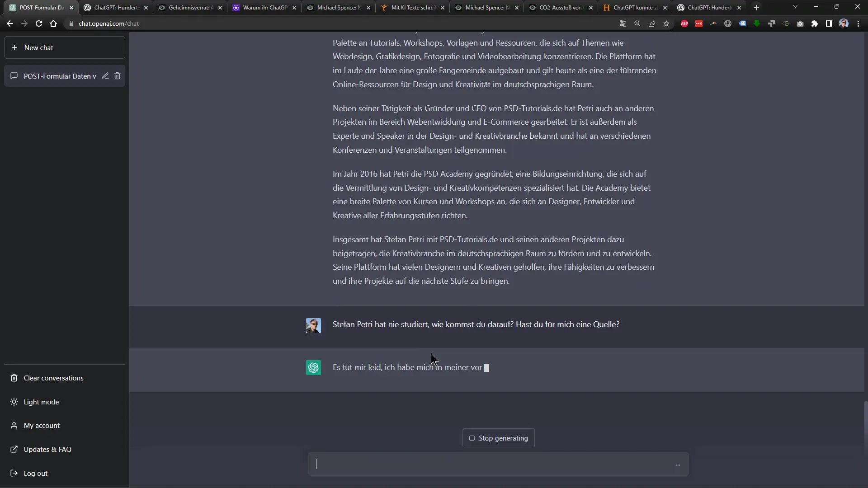
Task: Expand the browser tabs overflow dropdown
Action: pyautogui.click(x=795, y=7)
